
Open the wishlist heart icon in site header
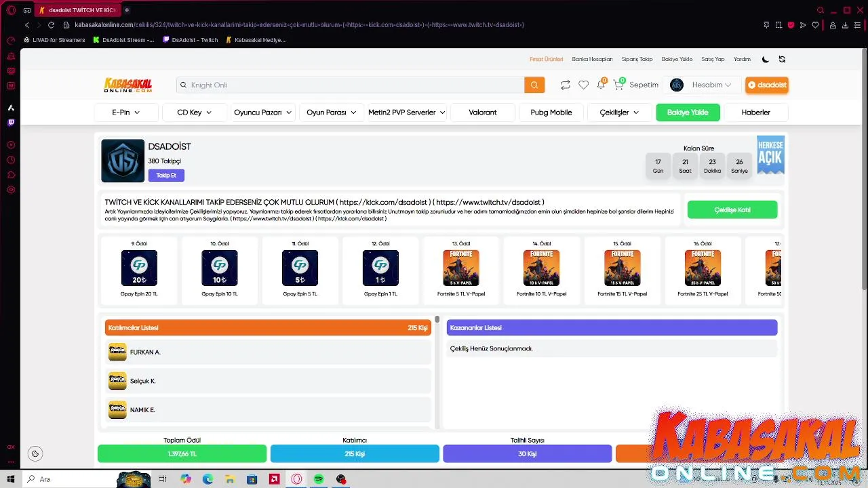click(583, 85)
